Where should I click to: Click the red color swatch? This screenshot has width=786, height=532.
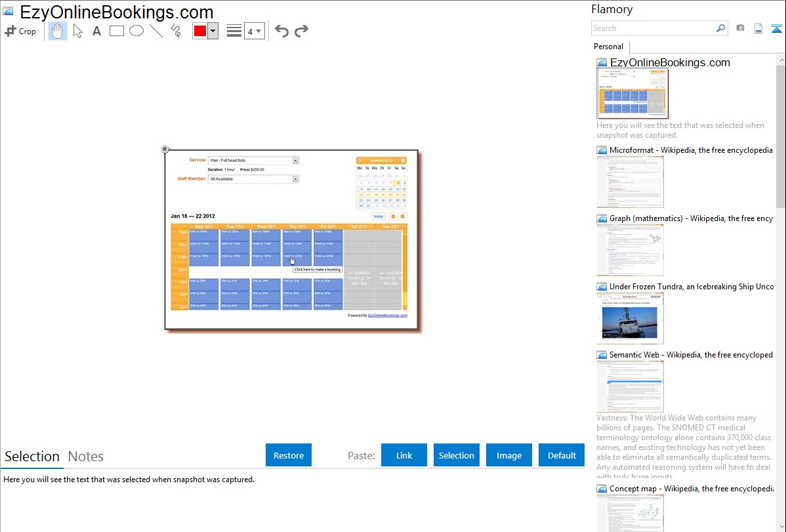[199, 31]
